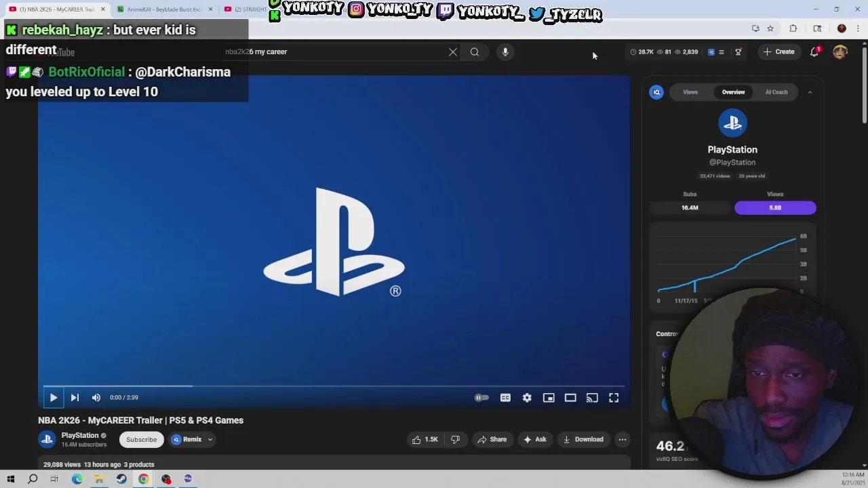Image resolution: width=868 pixels, height=488 pixels.
Task: Dislike the video
Action: coord(456,439)
